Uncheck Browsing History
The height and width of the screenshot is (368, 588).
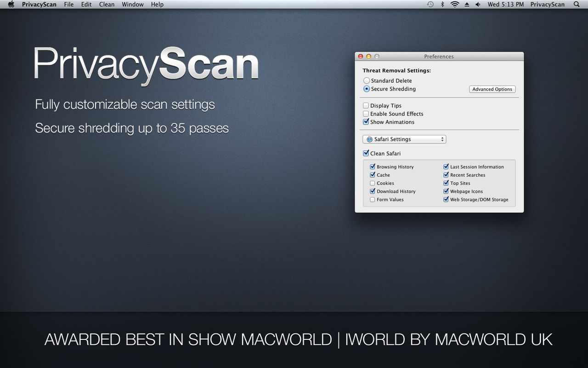[x=373, y=167]
